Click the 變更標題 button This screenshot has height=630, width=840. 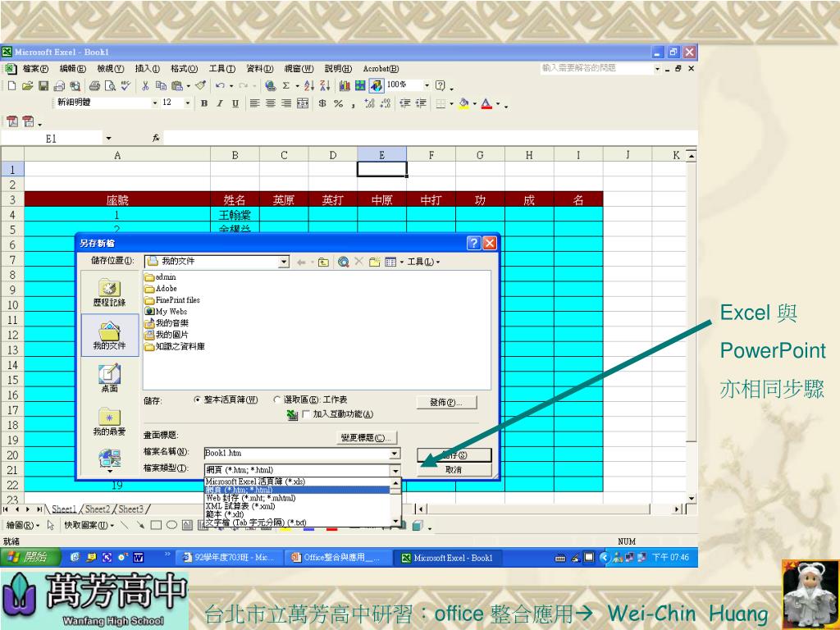click(x=366, y=437)
